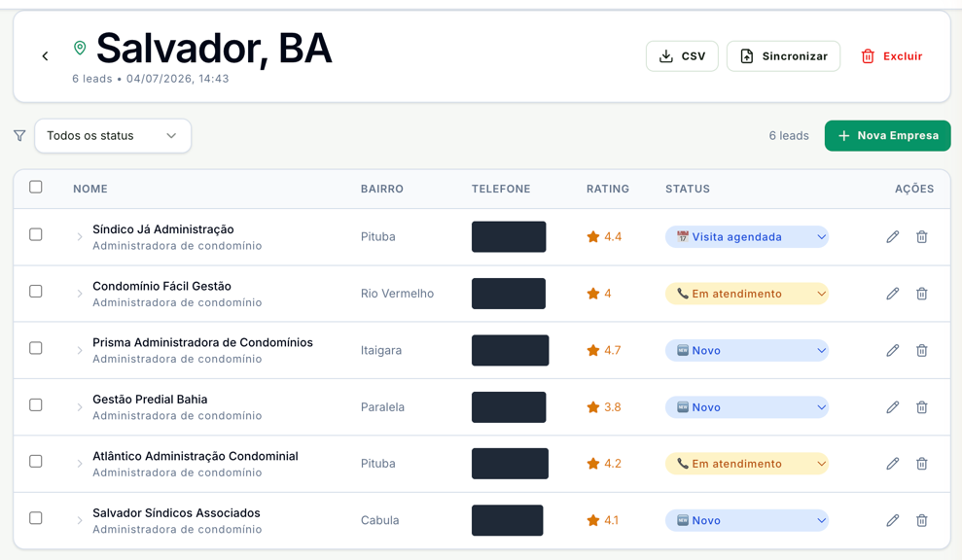Image resolution: width=962 pixels, height=560 pixels.
Task: Open the Todos os status filter dropdown
Action: click(113, 135)
